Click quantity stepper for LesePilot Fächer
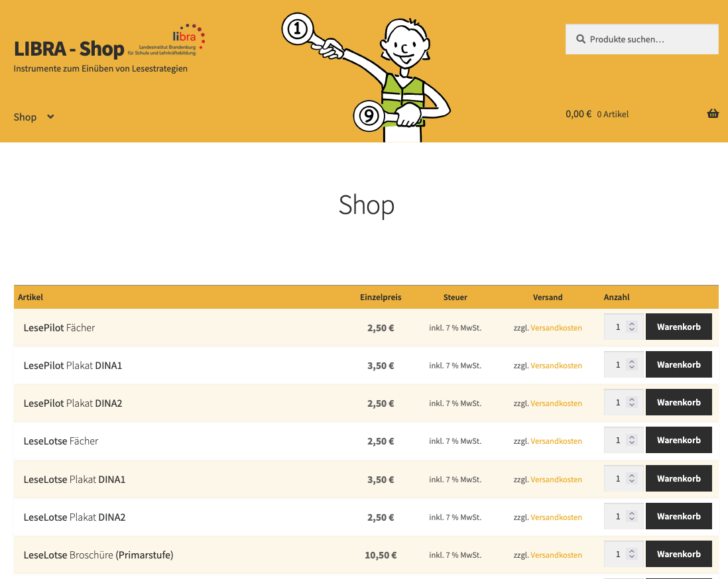 (x=632, y=327)
